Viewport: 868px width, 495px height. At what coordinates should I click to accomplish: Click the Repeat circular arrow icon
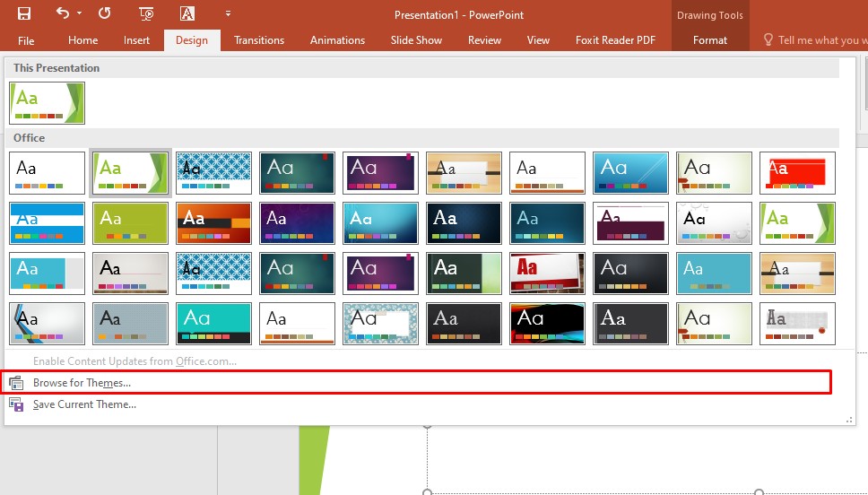(105, 13)
